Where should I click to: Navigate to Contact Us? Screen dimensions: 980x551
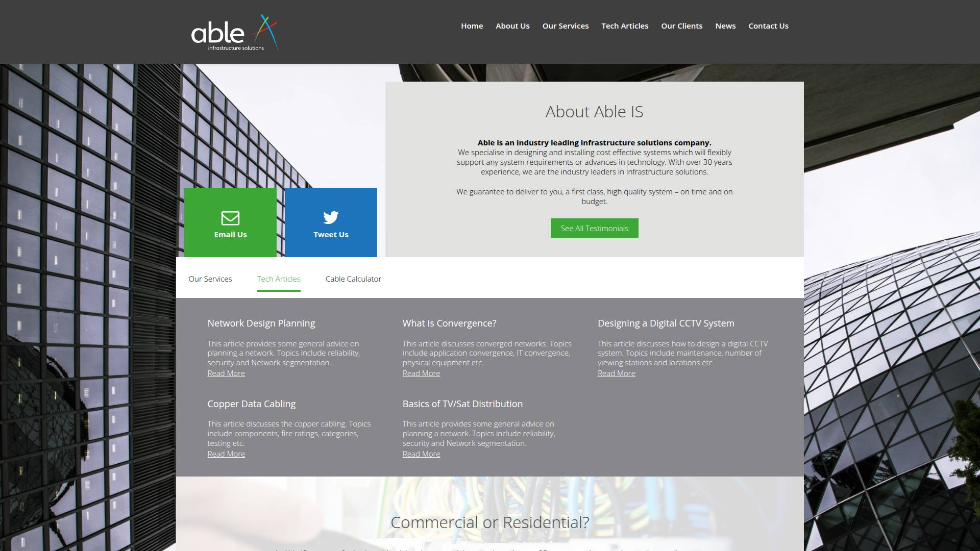click(x=768, y=26)
